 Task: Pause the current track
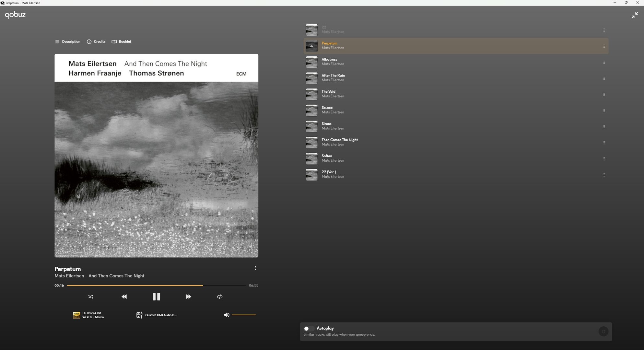pos(156,297)
